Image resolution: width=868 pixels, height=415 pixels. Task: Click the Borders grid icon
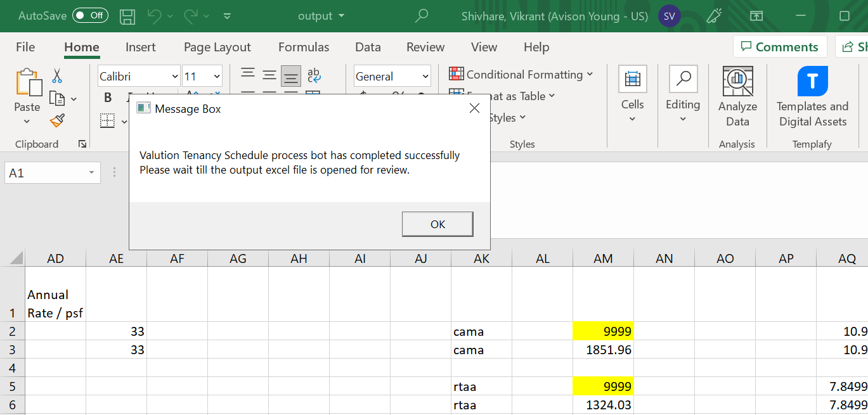[x=107, y=120]
